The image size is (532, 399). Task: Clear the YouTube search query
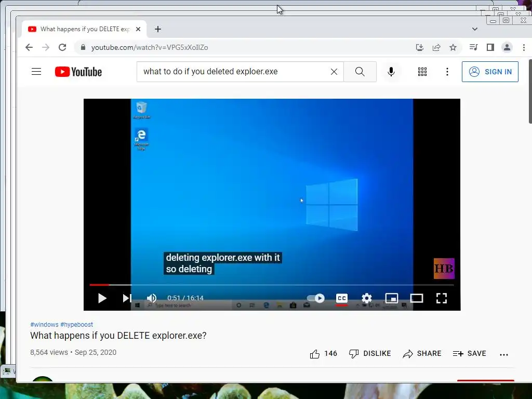(334, 72)
